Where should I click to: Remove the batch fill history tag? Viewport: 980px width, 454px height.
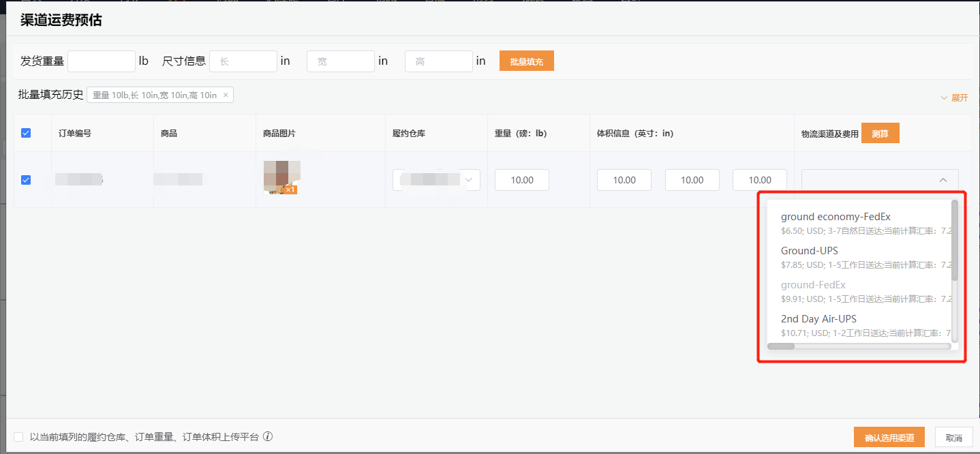[225, 95]
